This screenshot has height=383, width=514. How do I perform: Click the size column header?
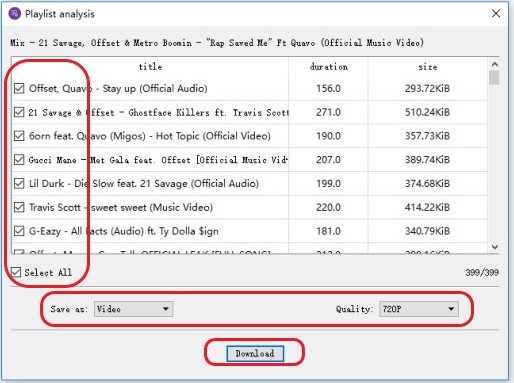[x=428, y=67]
